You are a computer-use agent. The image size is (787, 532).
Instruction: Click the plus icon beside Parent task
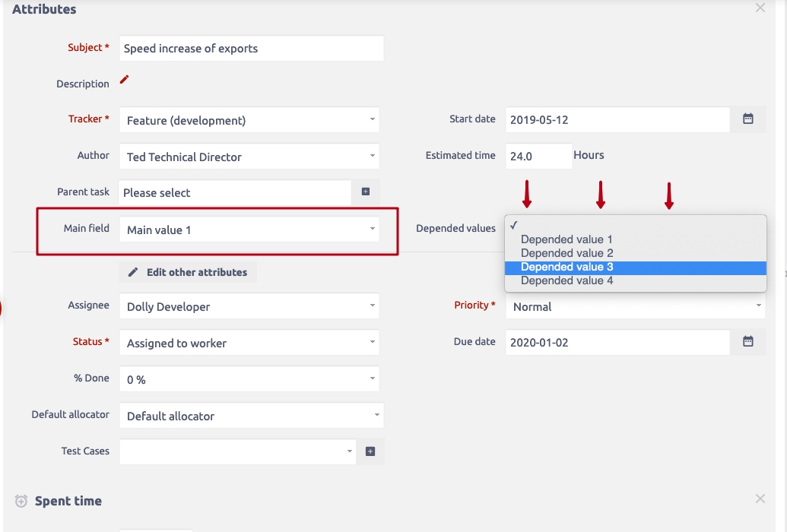(x=366, y=192)
